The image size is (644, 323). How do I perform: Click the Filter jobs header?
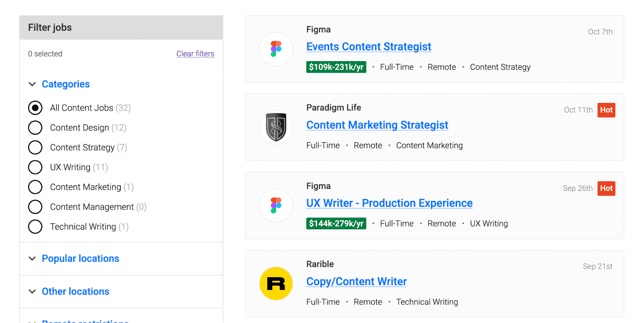click(x=121, y=27)
